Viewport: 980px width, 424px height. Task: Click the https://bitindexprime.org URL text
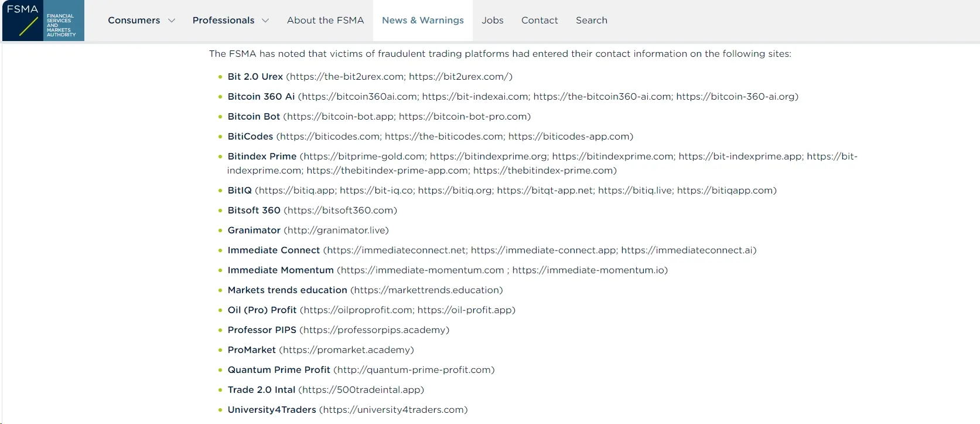pos(489,157)
